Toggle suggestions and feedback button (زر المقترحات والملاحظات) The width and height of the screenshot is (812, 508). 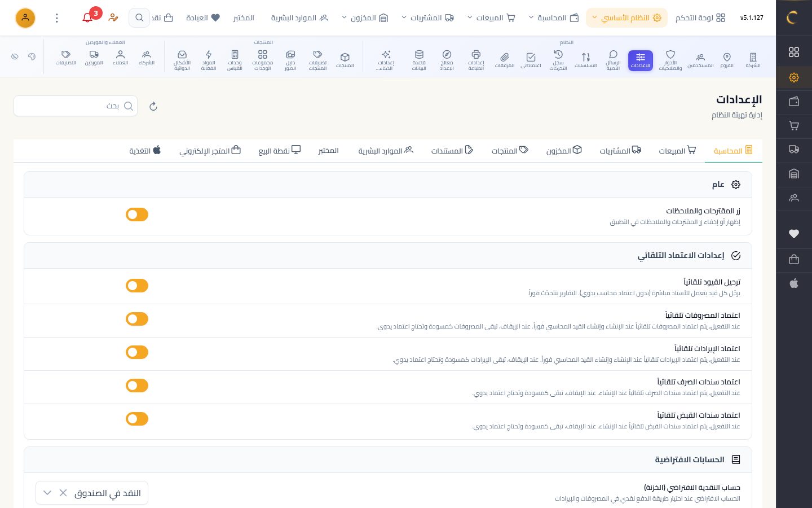click(137, 214)
